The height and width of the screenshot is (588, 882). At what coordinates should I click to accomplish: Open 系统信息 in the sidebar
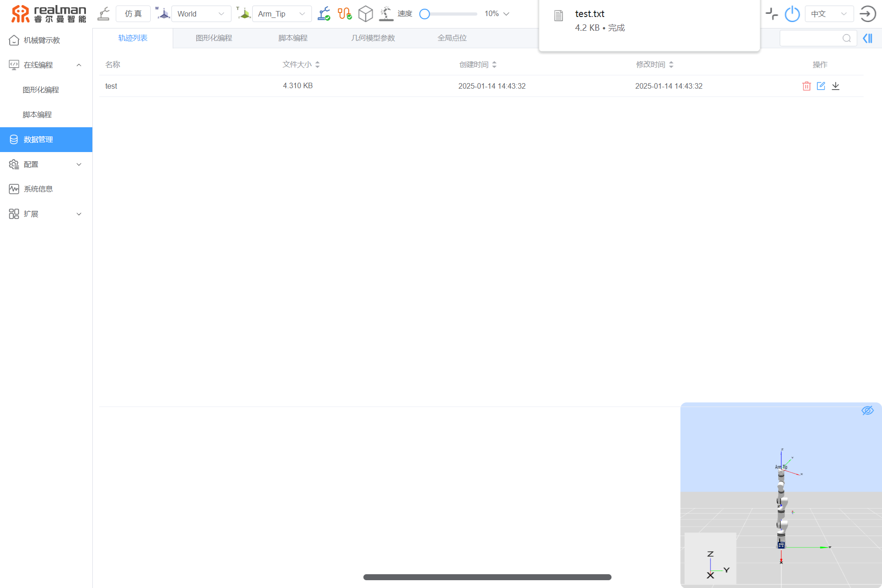point(38,189)
